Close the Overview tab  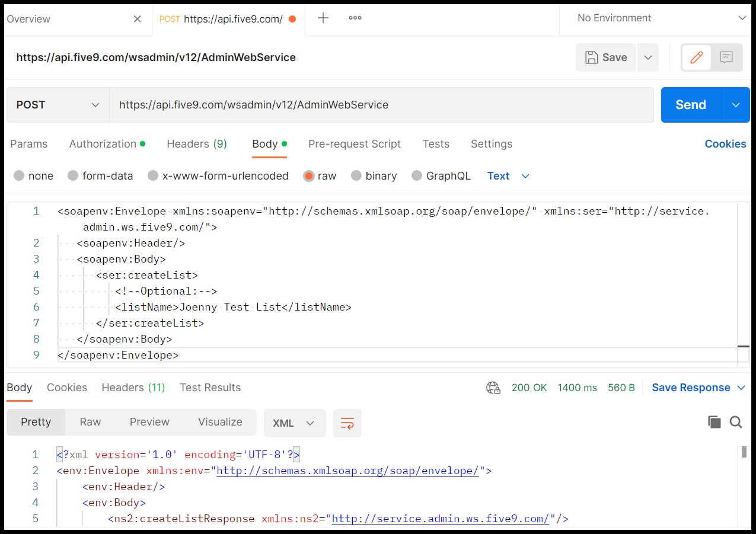(138, 19)
